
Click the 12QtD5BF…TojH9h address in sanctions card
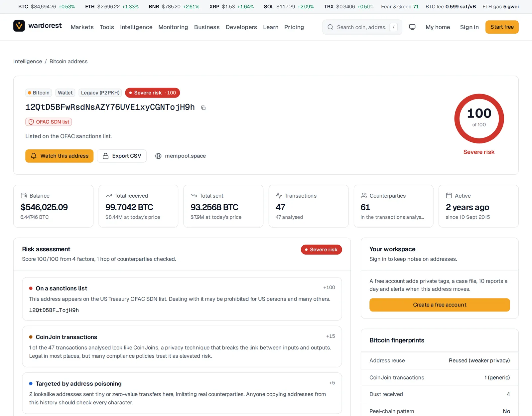coord(54,310)
